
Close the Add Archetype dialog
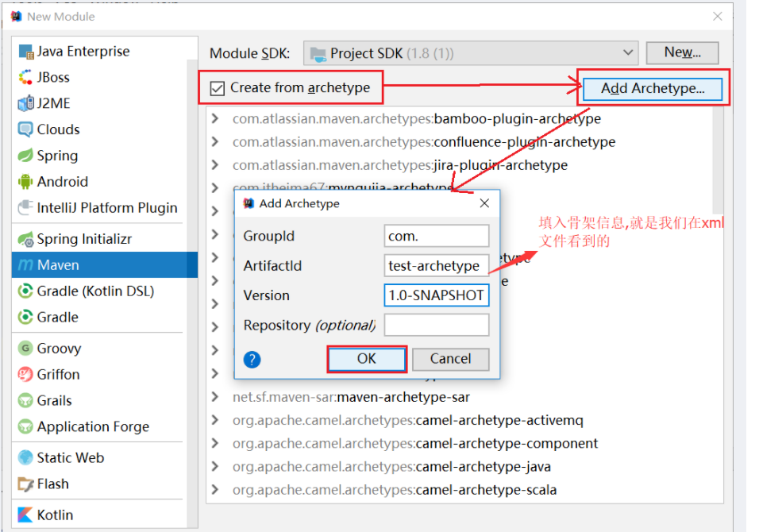coord(484,203)
